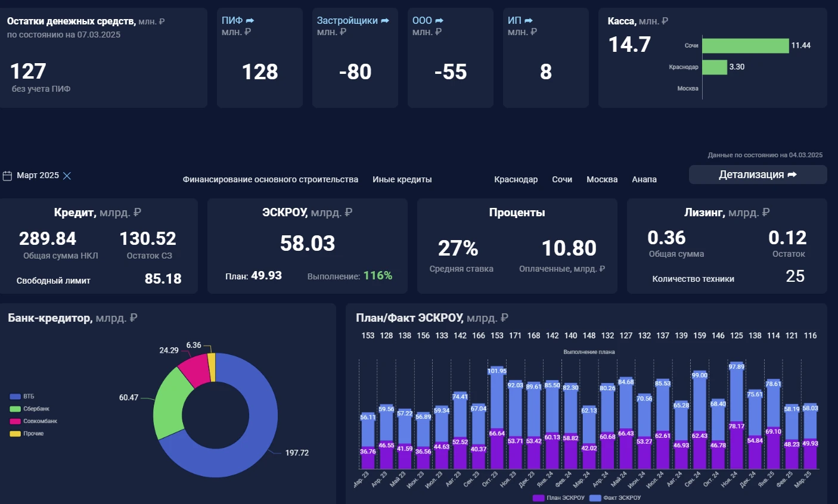Open the Застройщики drill-through arrow
The height and width of the screenshot is (504, 838).
[x=385, y=21]
